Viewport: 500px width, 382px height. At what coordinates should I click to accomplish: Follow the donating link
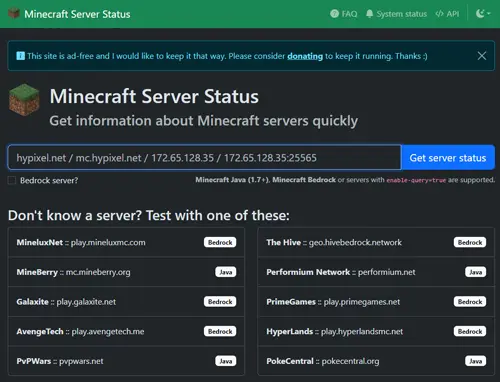click(x=305, y=56)
